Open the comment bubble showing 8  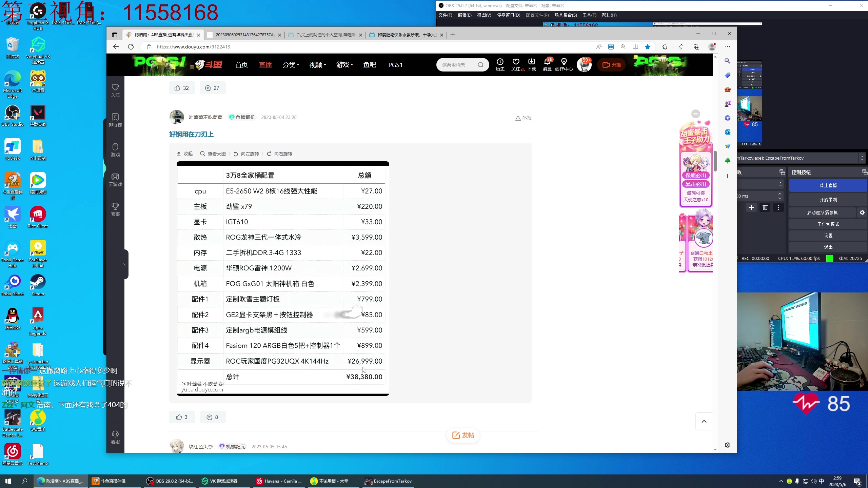click(x=212, y=417)
